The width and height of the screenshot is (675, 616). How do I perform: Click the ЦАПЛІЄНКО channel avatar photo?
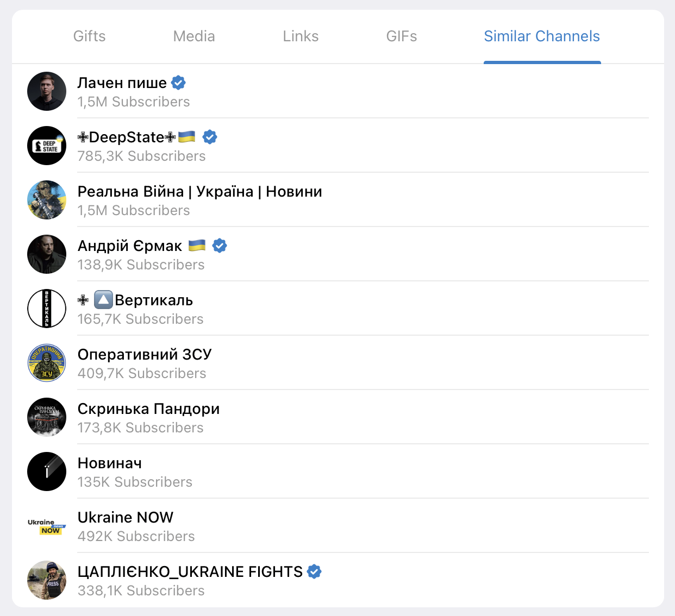[47, 580]
